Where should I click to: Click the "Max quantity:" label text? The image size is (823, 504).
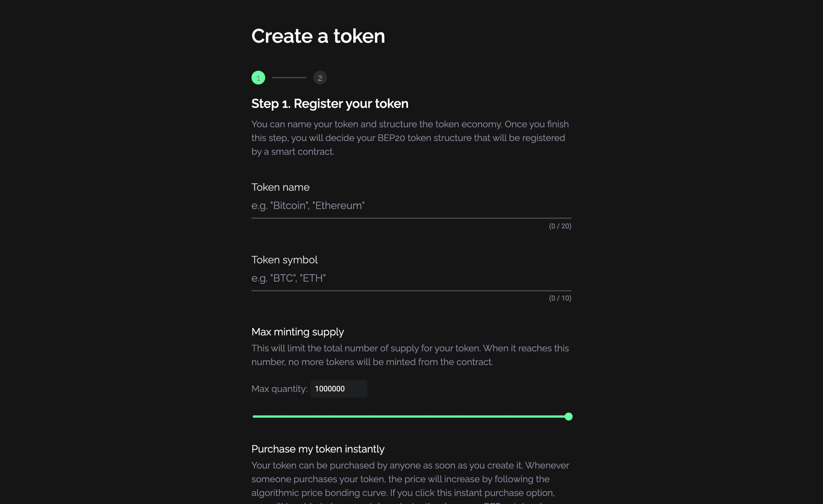[x=279, y=389]
